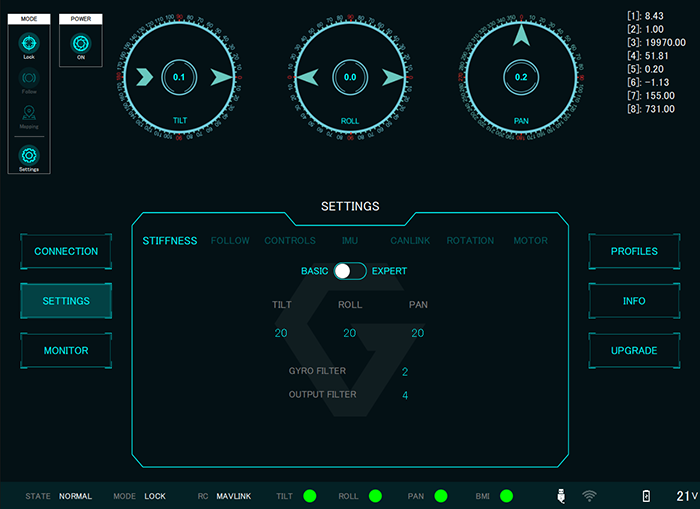700x509 pixels.
Task: Open the Motor settings tab
Action: pos(530,241)
